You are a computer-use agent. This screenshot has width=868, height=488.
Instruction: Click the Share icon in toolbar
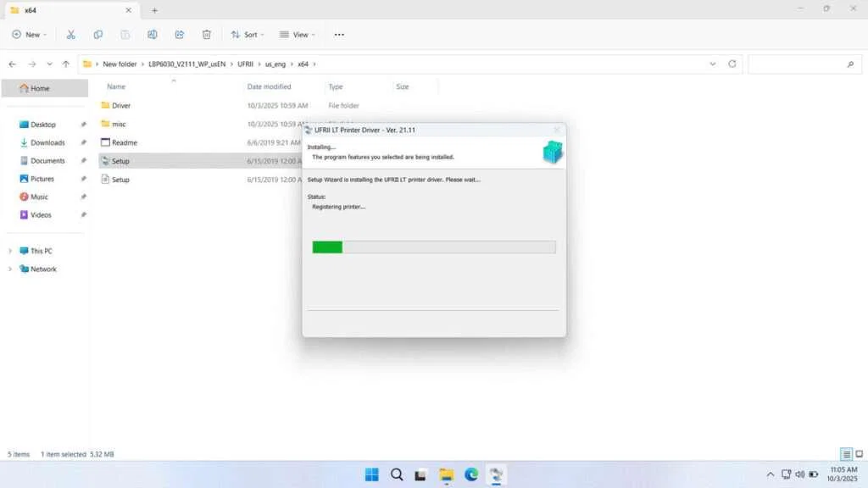point(180,35)
